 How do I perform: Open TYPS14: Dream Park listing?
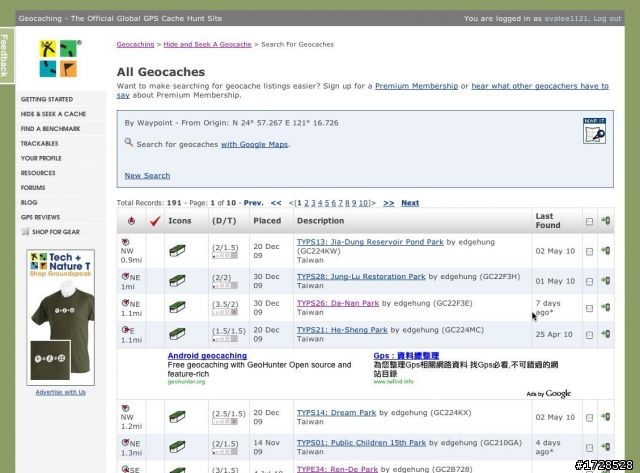tap(336, 413)
